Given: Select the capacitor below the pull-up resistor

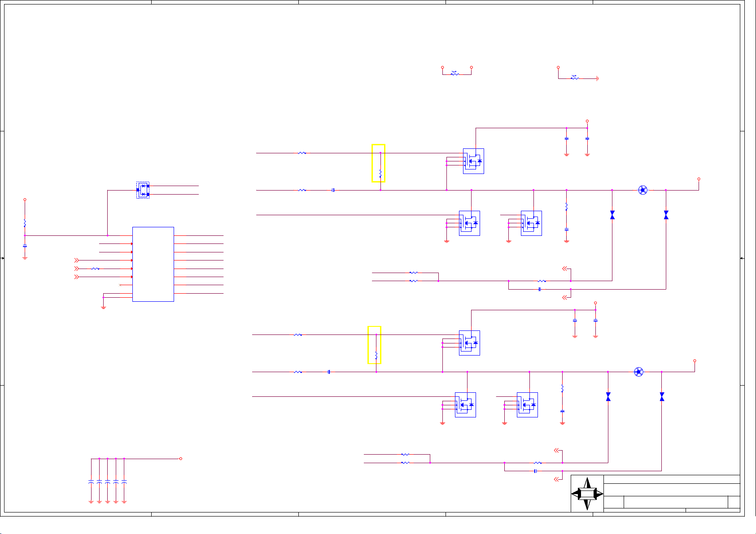Looking at the screenshot, I should tap(25, 246).
